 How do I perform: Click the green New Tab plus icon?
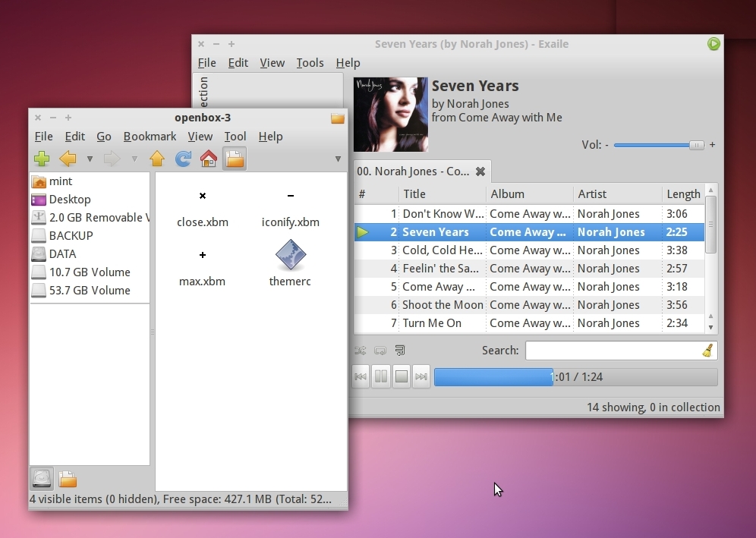(42, 159)
